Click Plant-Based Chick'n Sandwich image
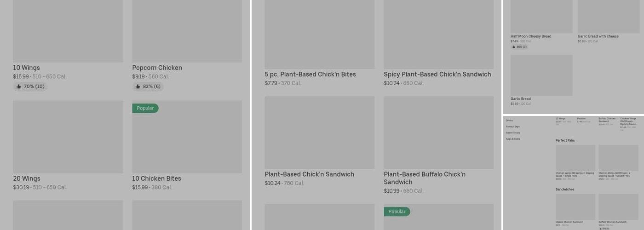Image resolution: width=644 pixels, height=230 pixels. click(319, 132)
